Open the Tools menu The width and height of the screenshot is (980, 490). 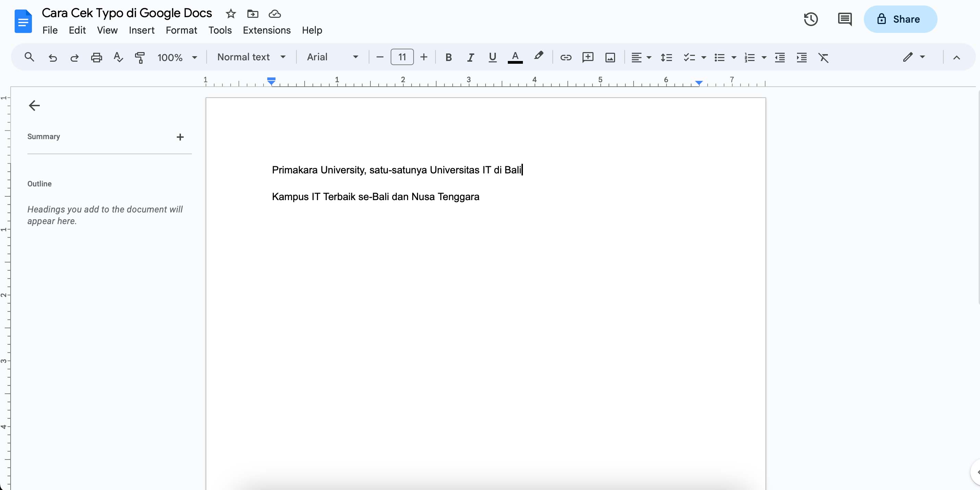click(x=220, y=30)
